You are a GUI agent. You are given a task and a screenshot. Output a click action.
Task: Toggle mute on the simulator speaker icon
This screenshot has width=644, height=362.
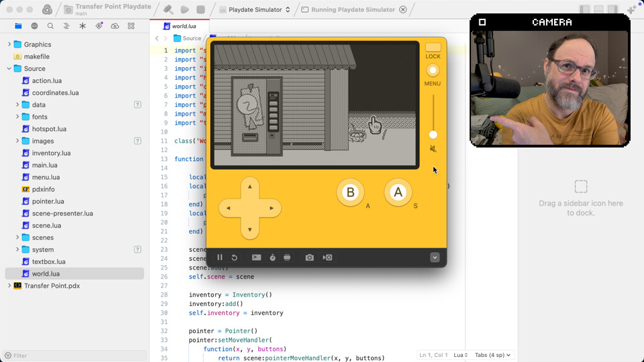(433, 149)
